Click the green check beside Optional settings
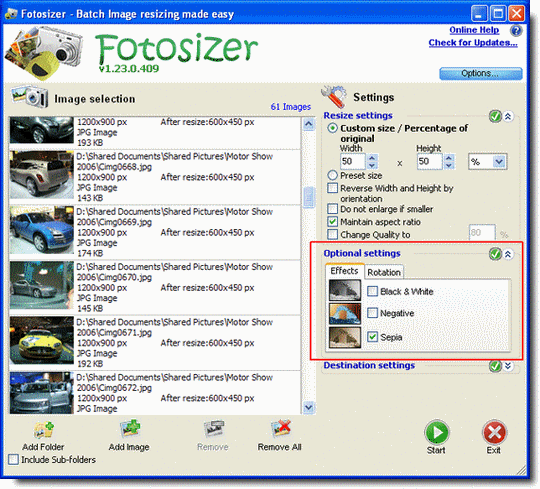The image size is (540, 489). [x=495, y=254]
